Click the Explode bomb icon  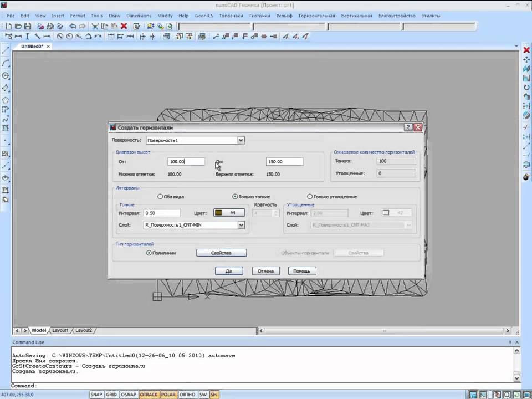526,177
